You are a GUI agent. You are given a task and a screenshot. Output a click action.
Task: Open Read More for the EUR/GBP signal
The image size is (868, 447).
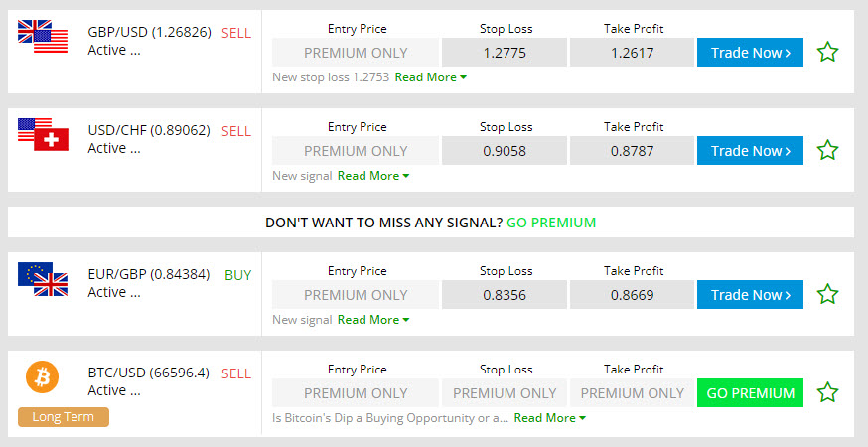tap(372, 320)
